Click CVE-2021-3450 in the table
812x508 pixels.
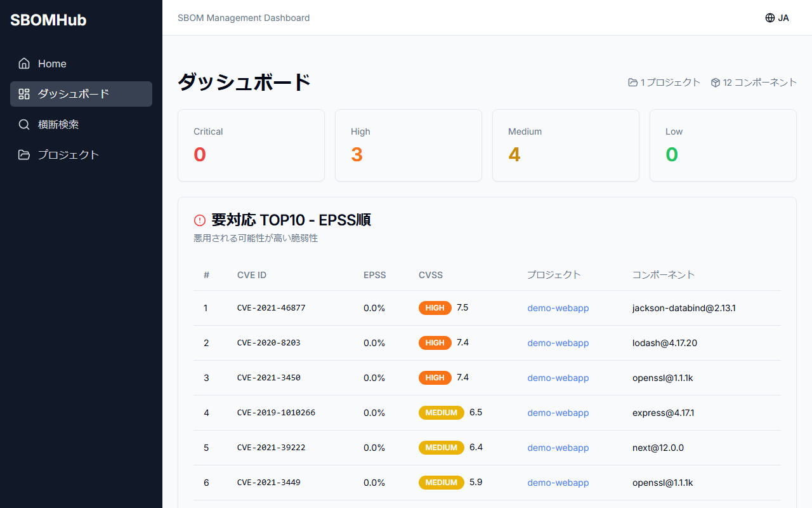pos(269,378)
